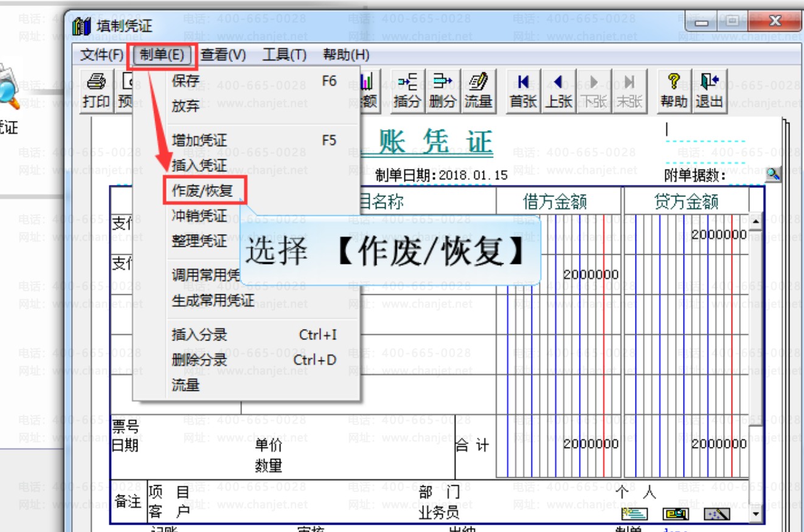Click the list icon with teal lines at bottom
The width and height of the screenshot is (804, 532).
pos(634,514)
